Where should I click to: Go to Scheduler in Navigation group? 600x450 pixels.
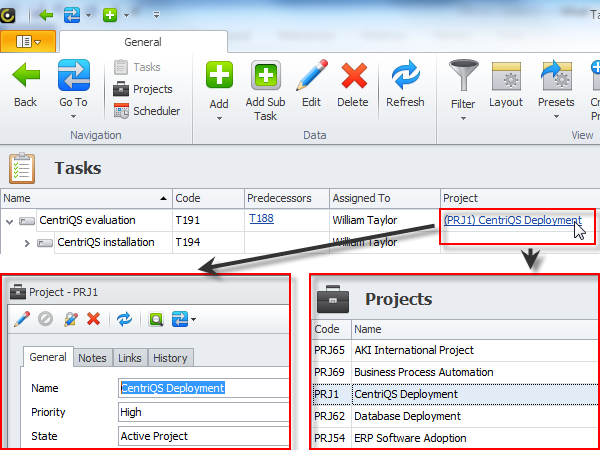[x=156, y=111]
